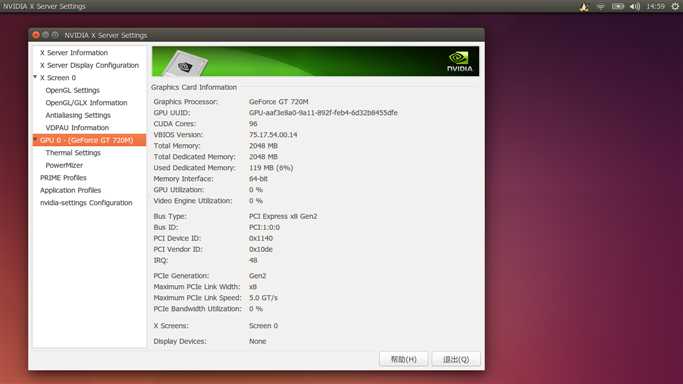Select the X Screen 0 entry
683x384 pixels.
[58, 77]
